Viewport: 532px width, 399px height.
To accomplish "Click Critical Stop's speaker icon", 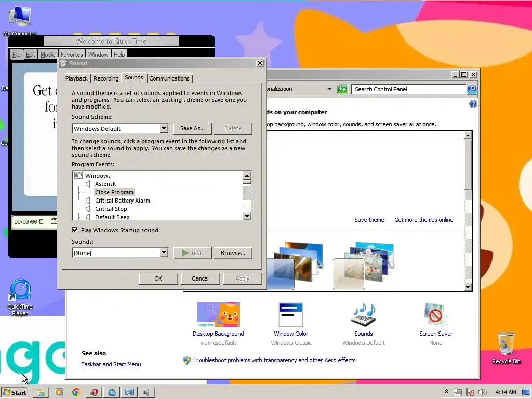I will 88,209.
